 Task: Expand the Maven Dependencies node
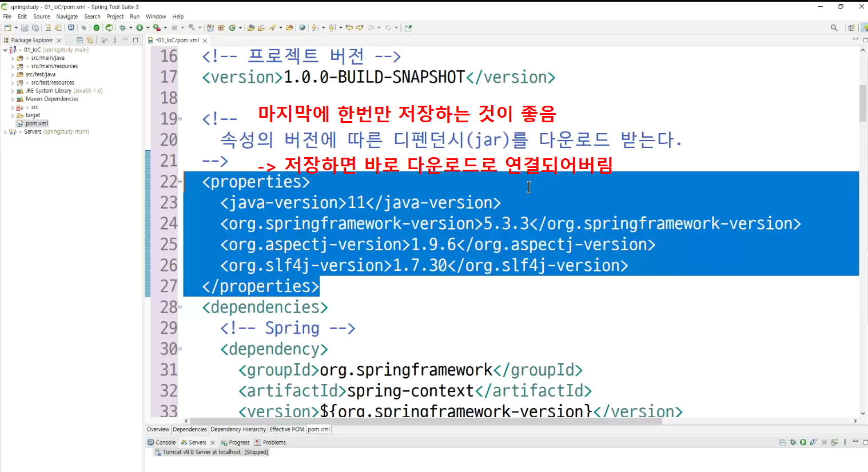click(x=13, y=99)
